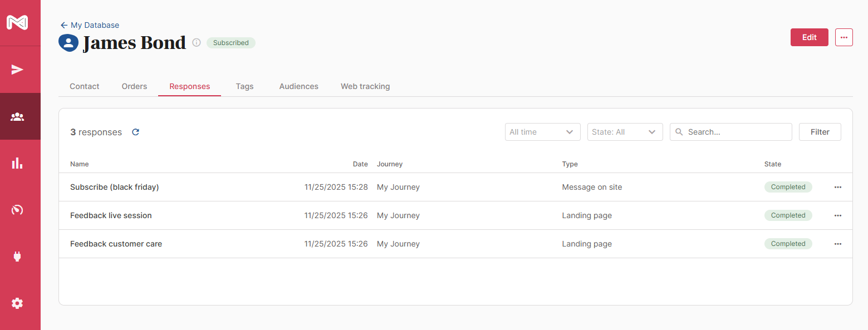Click the red Edit button
This screenshot has width=868, height=330.
[809, 37]
